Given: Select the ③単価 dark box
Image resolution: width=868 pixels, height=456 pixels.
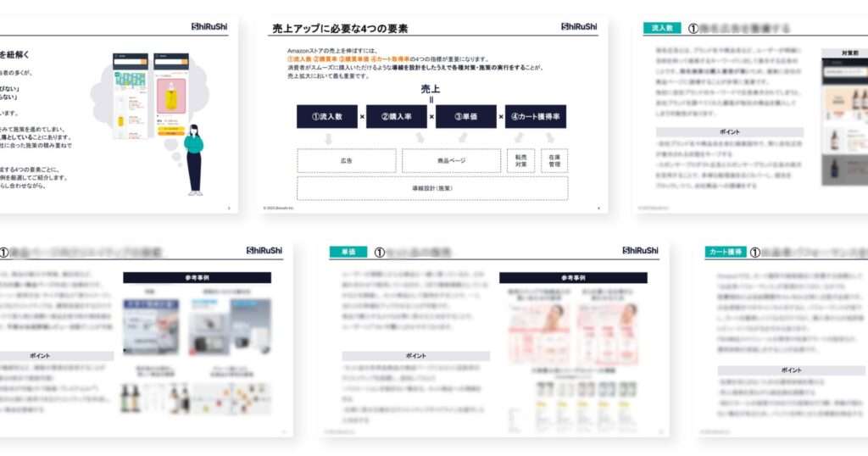Looking at the screenshot, I should coord(465,117).
